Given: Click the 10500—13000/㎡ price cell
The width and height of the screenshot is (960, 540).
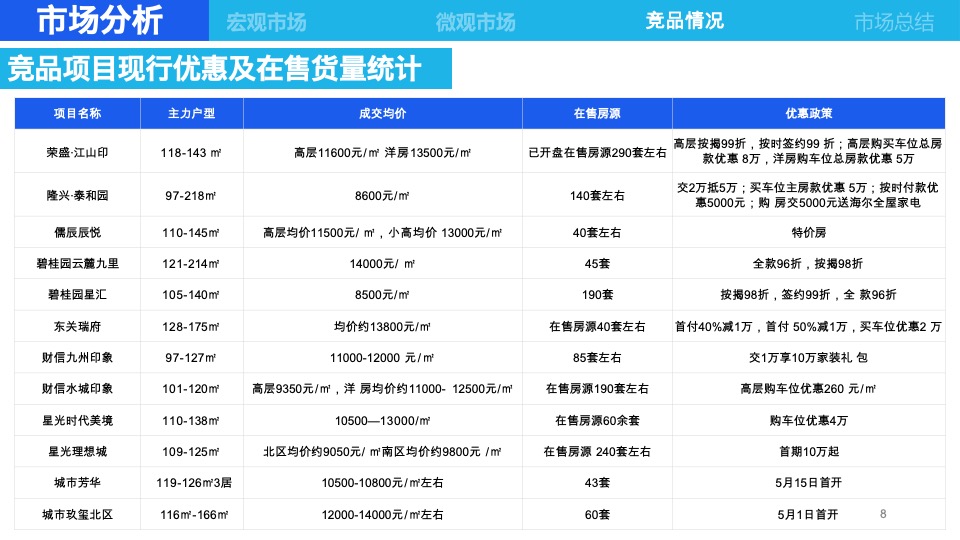Looking at the screenshot, I should coord(383,421).
